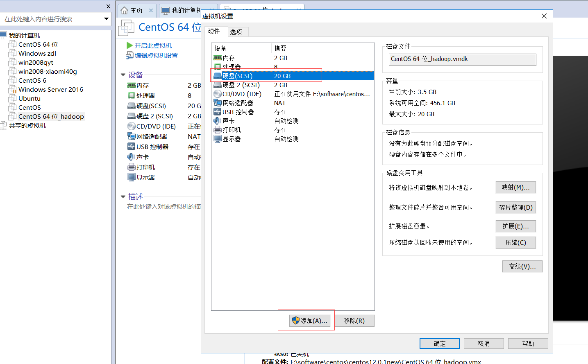Open the library search dropdown arrow

[106, 19]
